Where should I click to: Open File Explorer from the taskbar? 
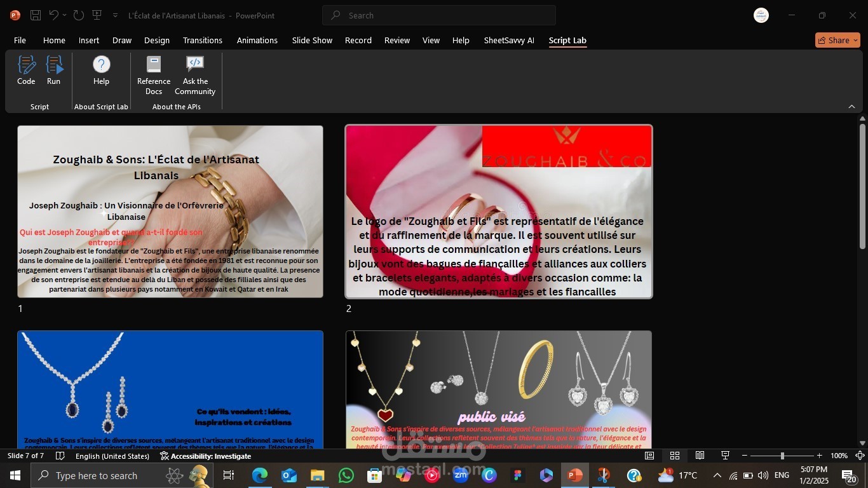[317, 475]
